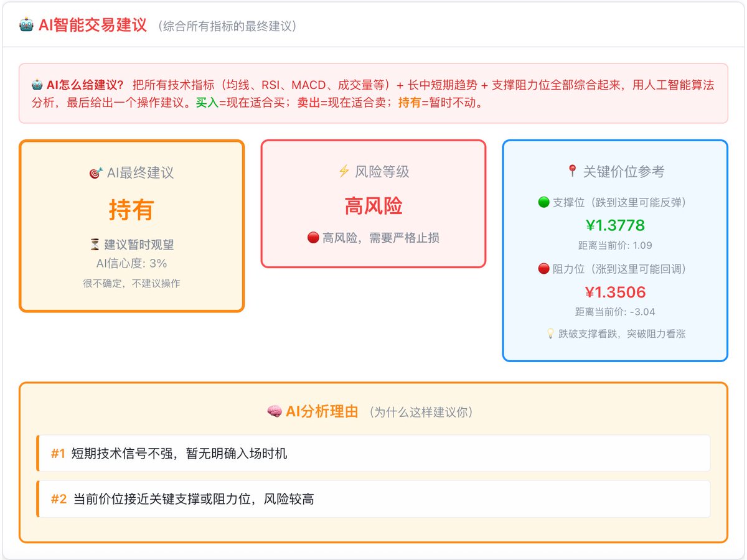The width and height of the screenshot is (747, 560).
Task: Click the green circle beside 支撑位
Action: pos(543,202)
